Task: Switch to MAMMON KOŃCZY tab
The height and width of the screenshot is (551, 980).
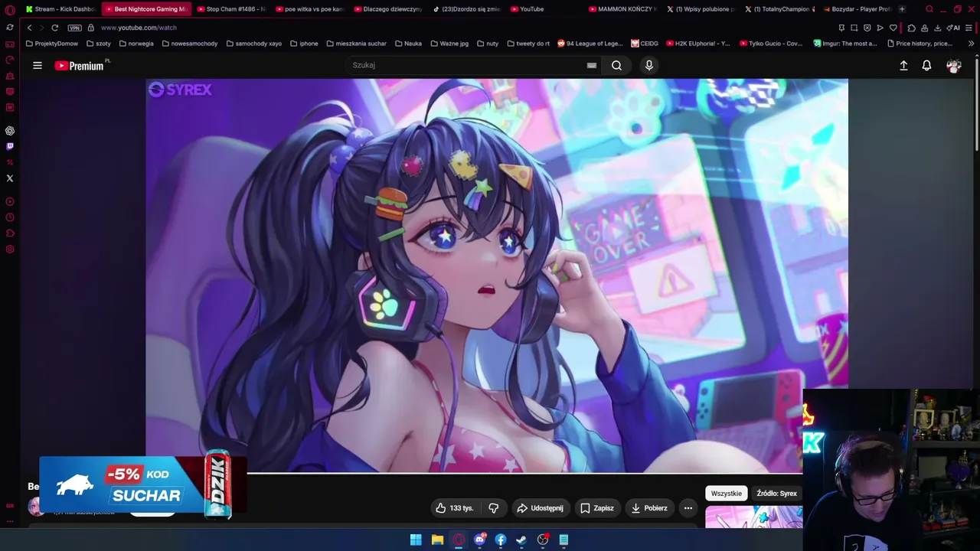Action: click(x=623, y=9)
